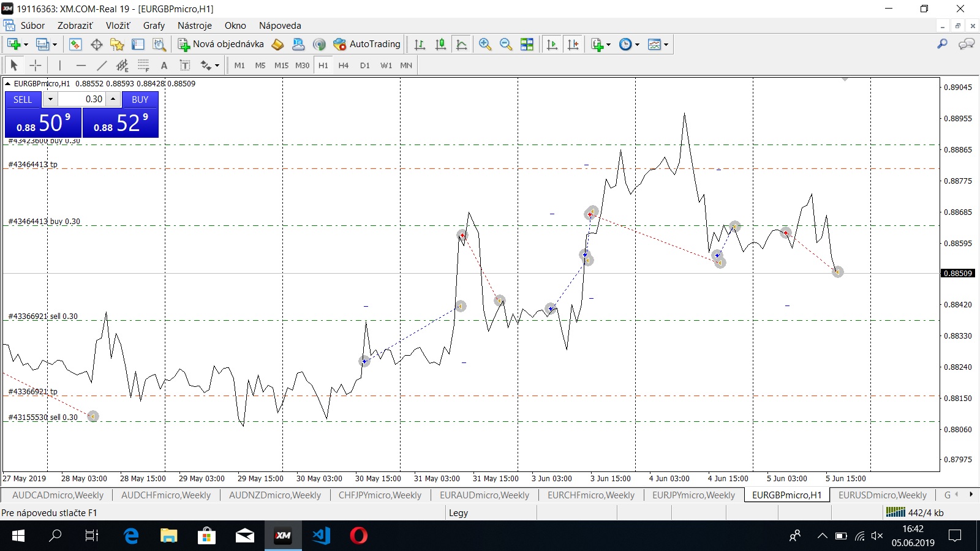
Task: Open the Signals icon
Action: pos(318,44)
